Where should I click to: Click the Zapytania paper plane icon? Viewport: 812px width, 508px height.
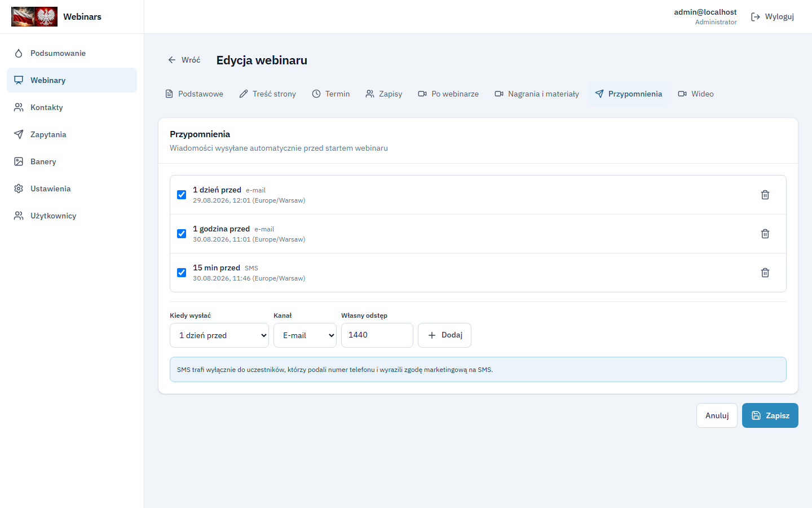19,134
